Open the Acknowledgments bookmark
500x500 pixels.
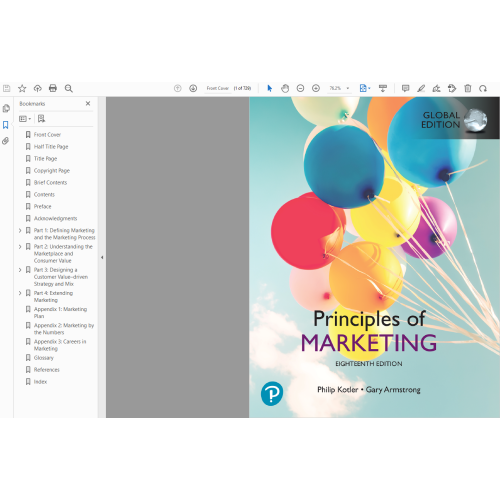(x=55, y=219)
